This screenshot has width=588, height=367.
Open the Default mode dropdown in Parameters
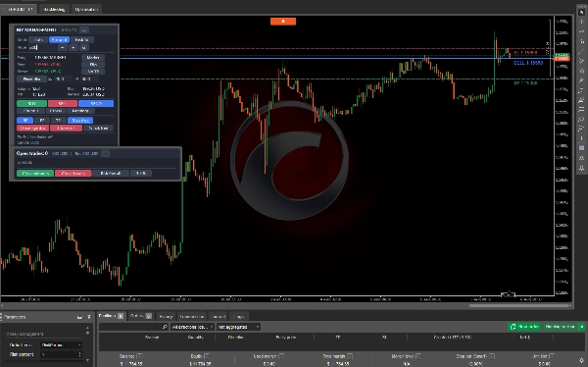click(x=61, y=344)
